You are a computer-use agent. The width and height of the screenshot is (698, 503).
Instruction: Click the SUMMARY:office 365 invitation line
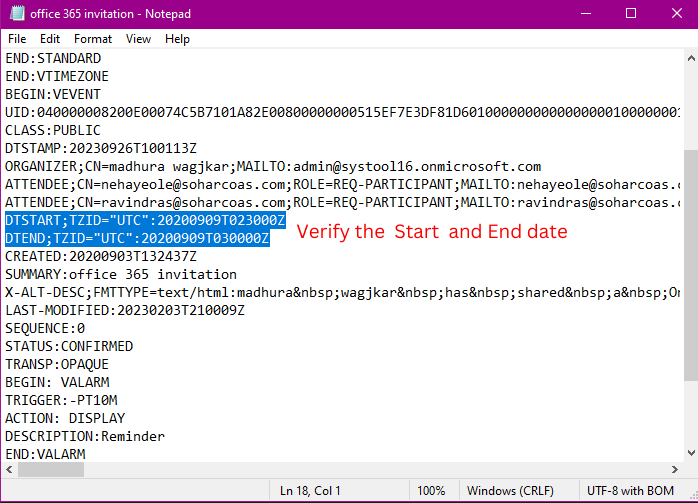[x=121, y=274]
